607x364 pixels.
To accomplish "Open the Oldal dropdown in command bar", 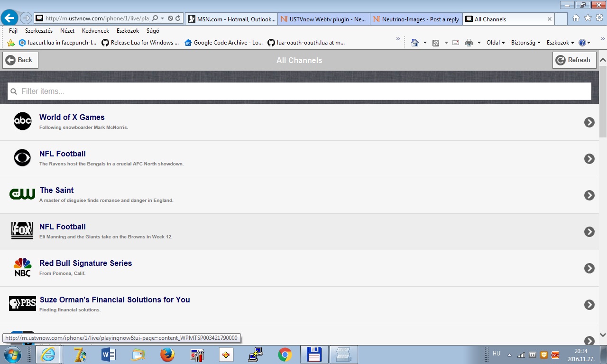I will coord(496,43).
